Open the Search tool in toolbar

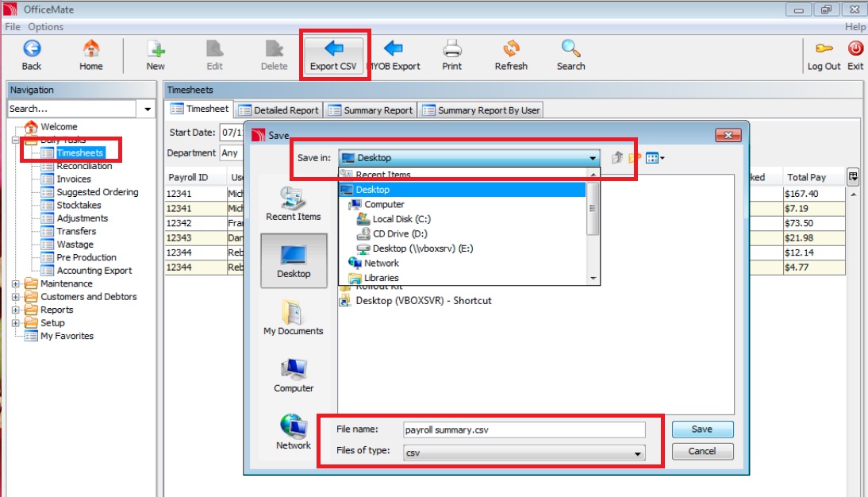coord(570,55)
